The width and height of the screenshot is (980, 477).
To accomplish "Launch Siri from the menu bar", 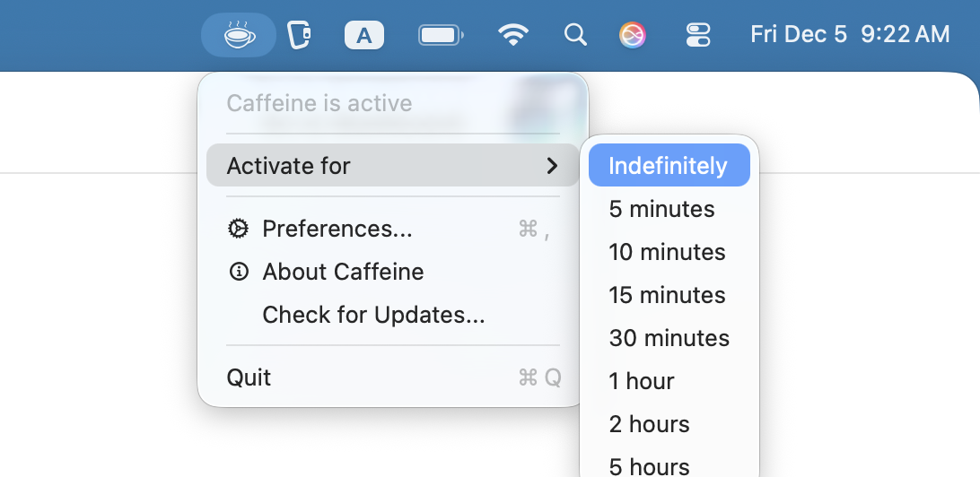I will point(633,35).
